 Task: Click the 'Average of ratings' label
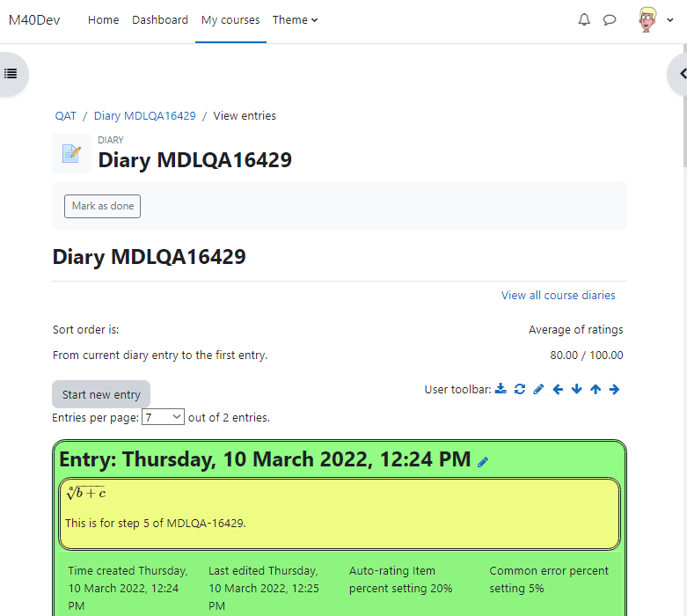(x=575, y=329)
